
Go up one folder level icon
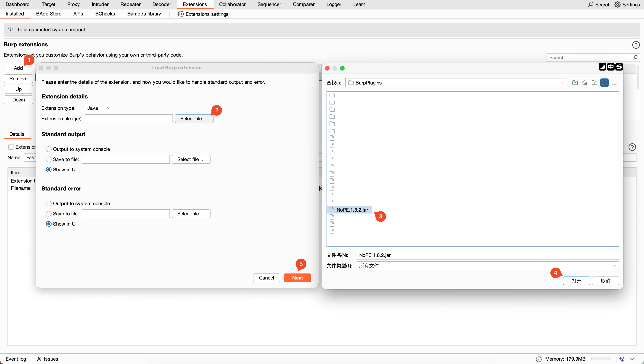[x=575, y=83]
